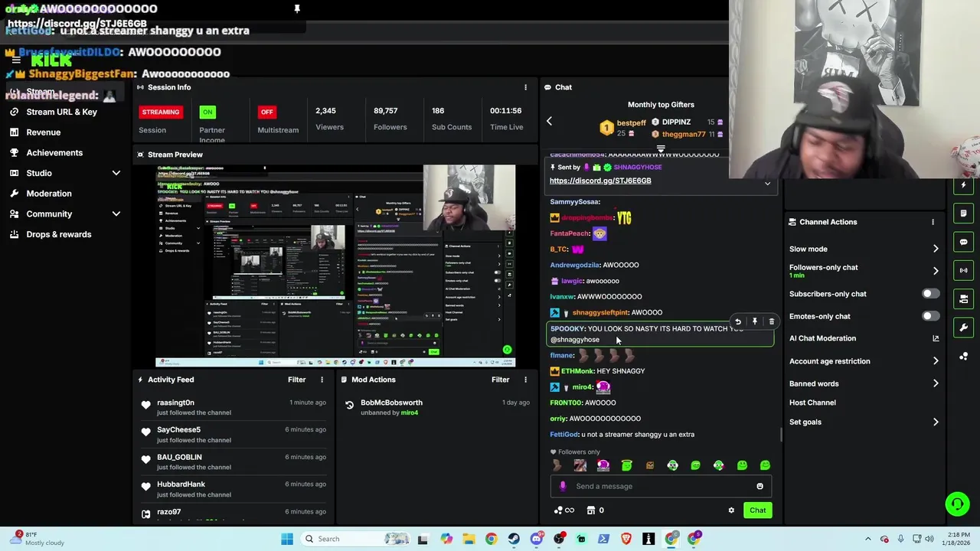980x551 pixels.
Task: Collapse chat panel with back arrow
Action: (x=549, y=121)
